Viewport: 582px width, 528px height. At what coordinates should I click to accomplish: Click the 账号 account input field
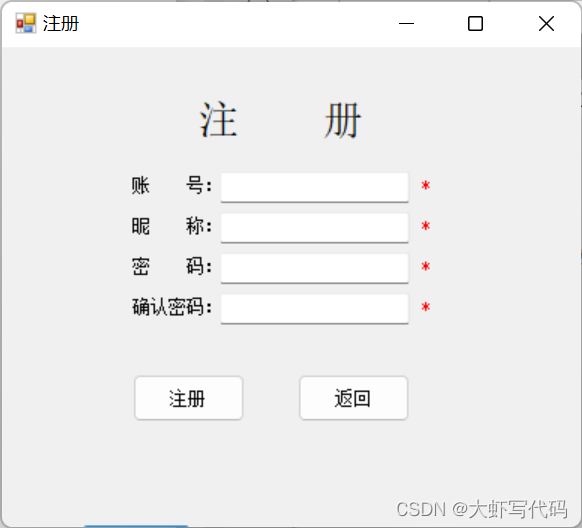tap(314, 187)
